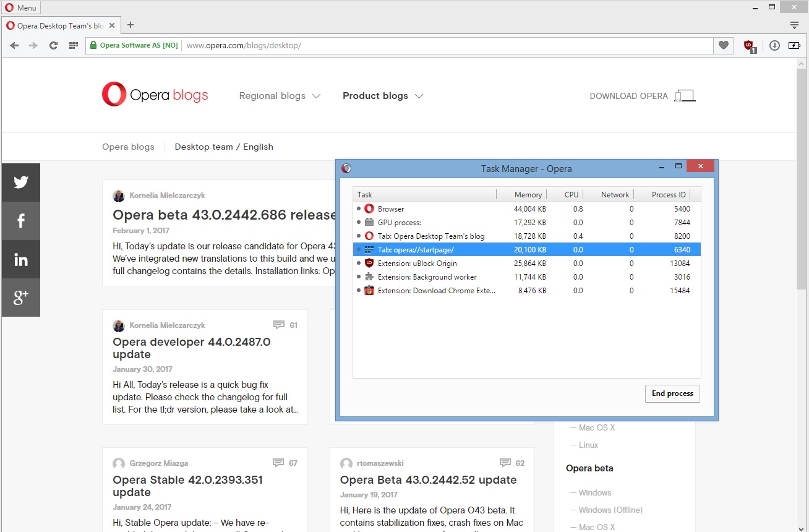809x532 pixels.
Task: Select the Browser row in Task Manager
Action: point(526,208)
